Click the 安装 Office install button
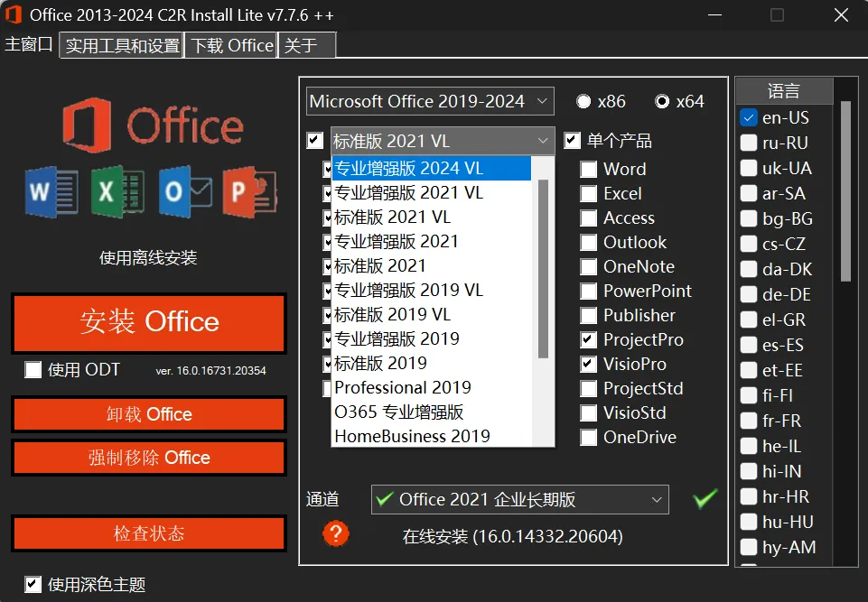 click(149, 323)
